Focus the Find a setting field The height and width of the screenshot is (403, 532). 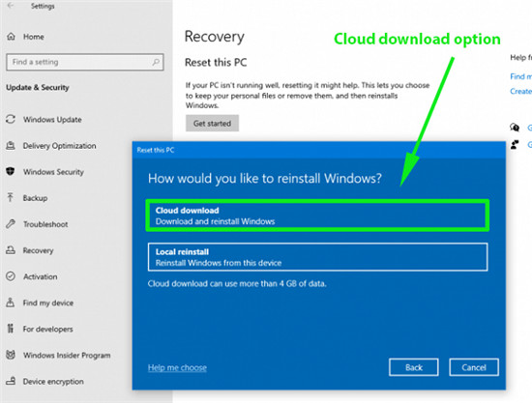point(85,62)
